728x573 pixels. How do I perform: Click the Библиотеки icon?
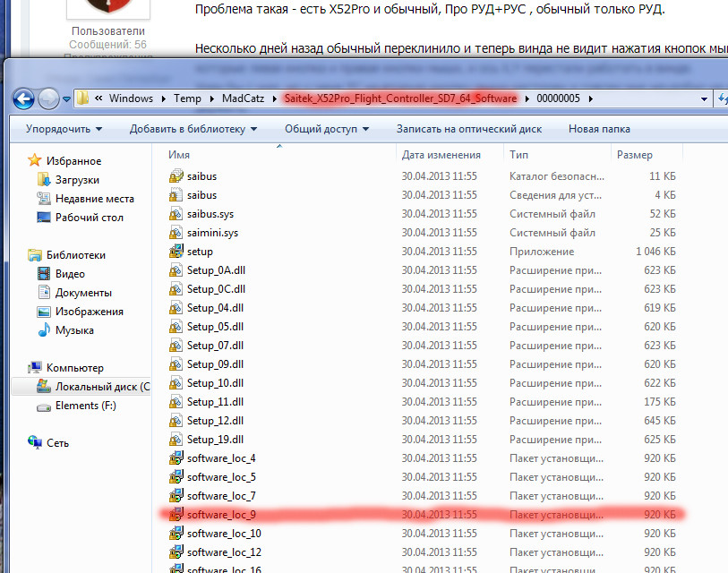pyautogui.click(x=34, y=254)
